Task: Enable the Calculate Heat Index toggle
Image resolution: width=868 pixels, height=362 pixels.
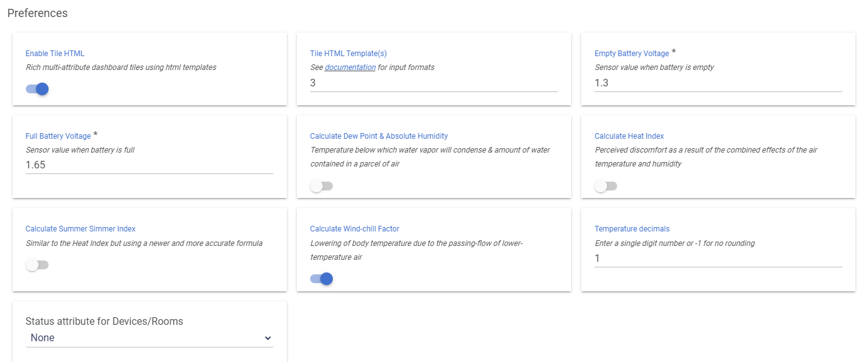Action: (x=606, y=186)
